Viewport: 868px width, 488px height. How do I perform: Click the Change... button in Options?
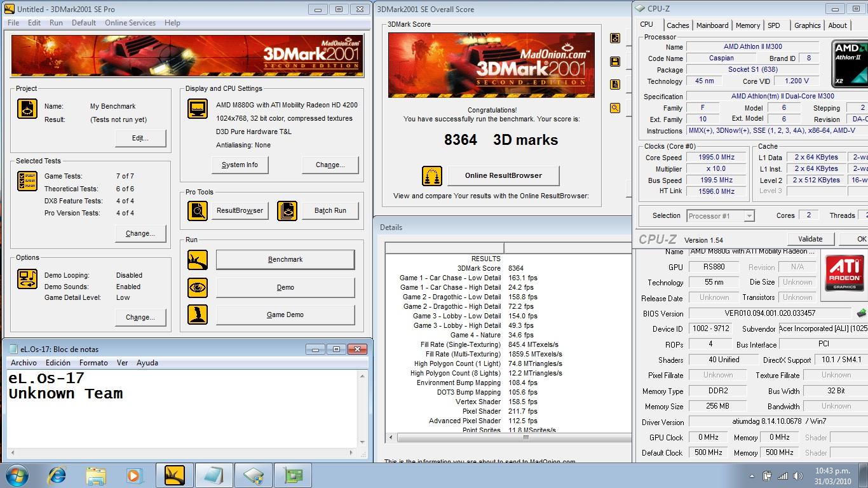click(140, 317)
